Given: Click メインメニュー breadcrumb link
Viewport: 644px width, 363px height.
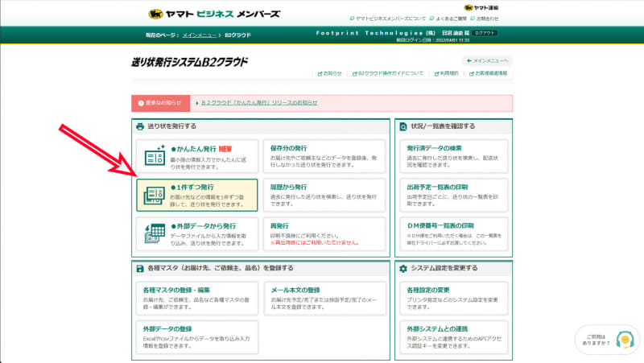Looking at the screenshot, I should pos(200,35).
